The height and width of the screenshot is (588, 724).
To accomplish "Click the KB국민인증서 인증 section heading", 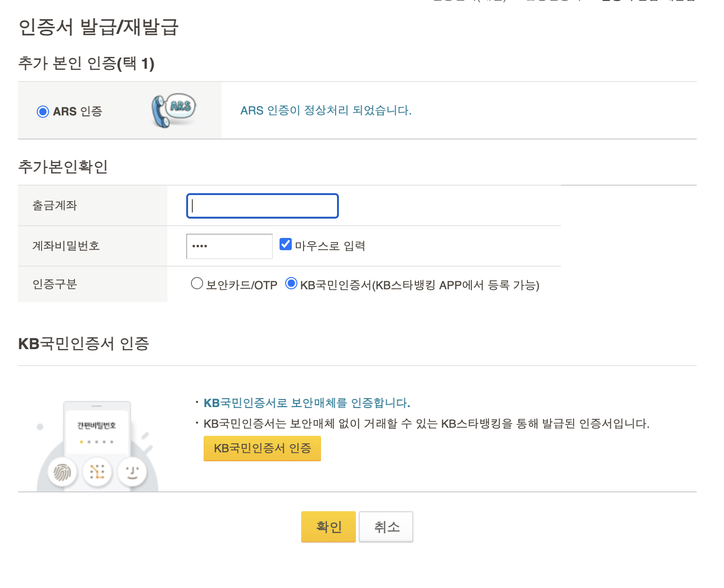I will coord(84,343).
